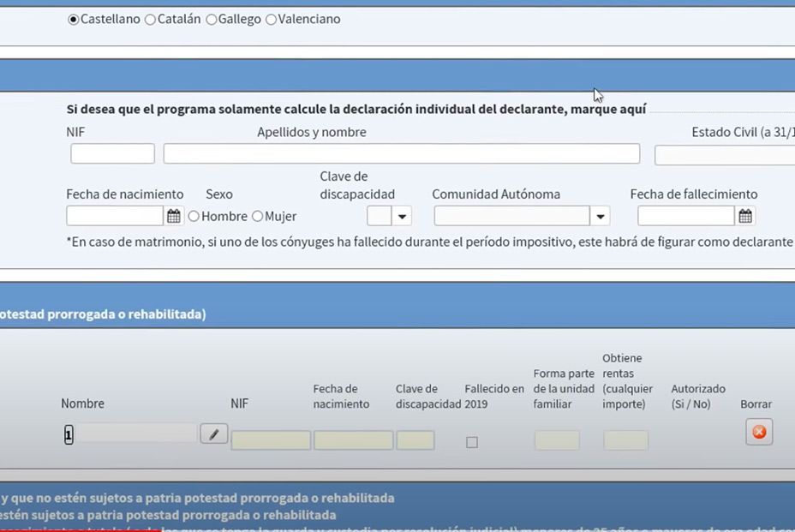795x532 pixels.
Task: Select the Catalán language option
Action: (x=150, y=18)
